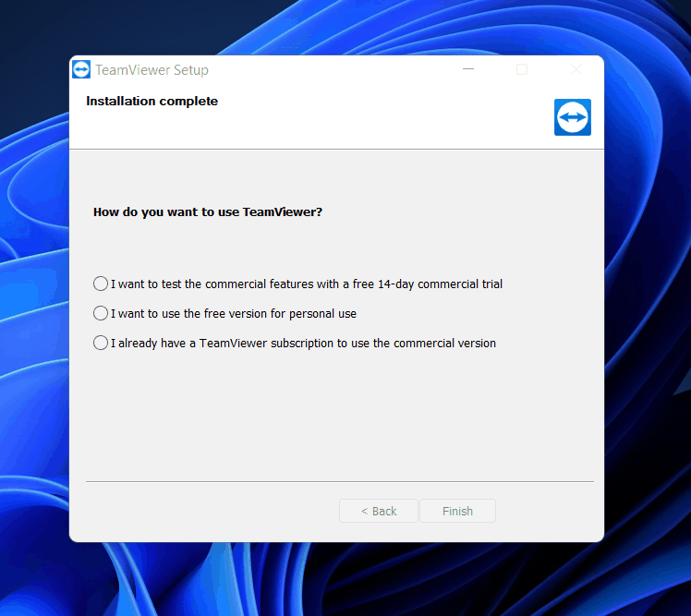Select the free 14-day commercial trial radio button

click(x=101, y=284)
